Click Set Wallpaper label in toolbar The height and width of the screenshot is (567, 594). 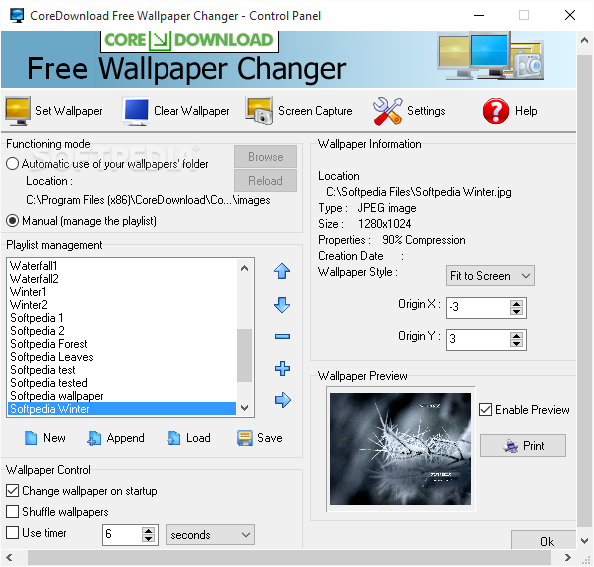tap(69, 111)
